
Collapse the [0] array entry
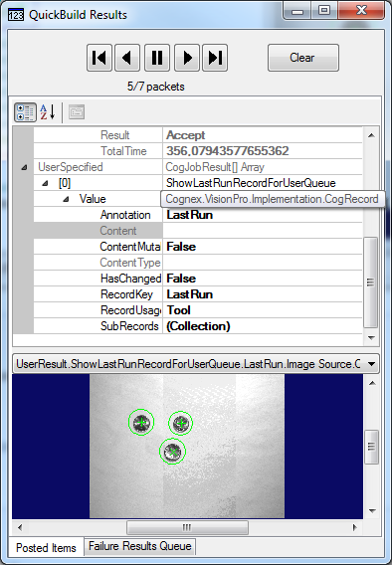[x=45, y=183]
